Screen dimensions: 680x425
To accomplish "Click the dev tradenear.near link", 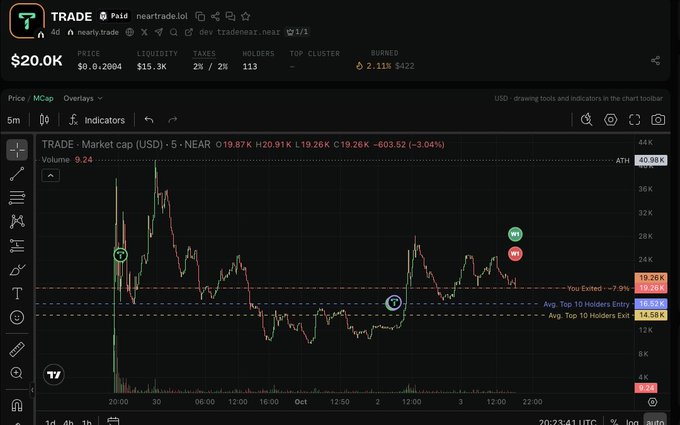I will pyautogui.click(x=239, y=32).
